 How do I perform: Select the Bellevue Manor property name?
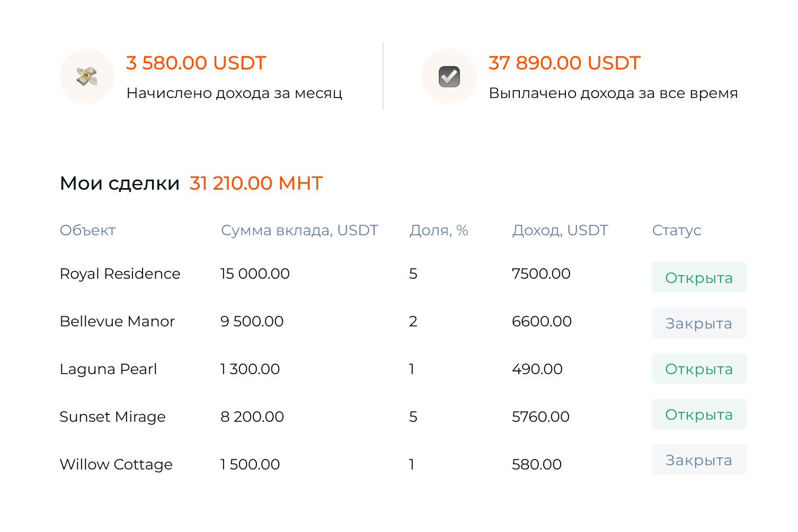coord(118,322)
